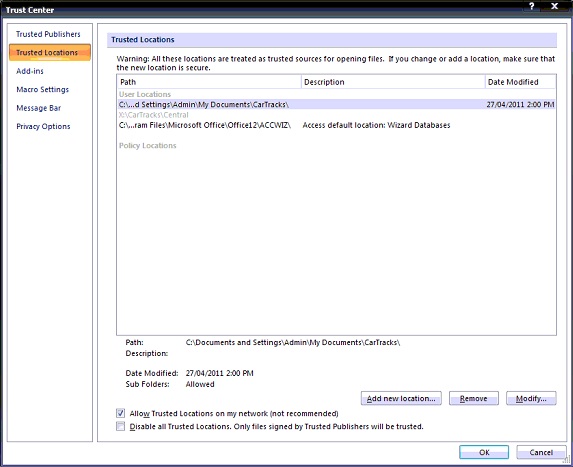Screen dimensions: 573x467
Task: Click the Access default location: Wizard Databases description
Action: (x=376, y=125)
